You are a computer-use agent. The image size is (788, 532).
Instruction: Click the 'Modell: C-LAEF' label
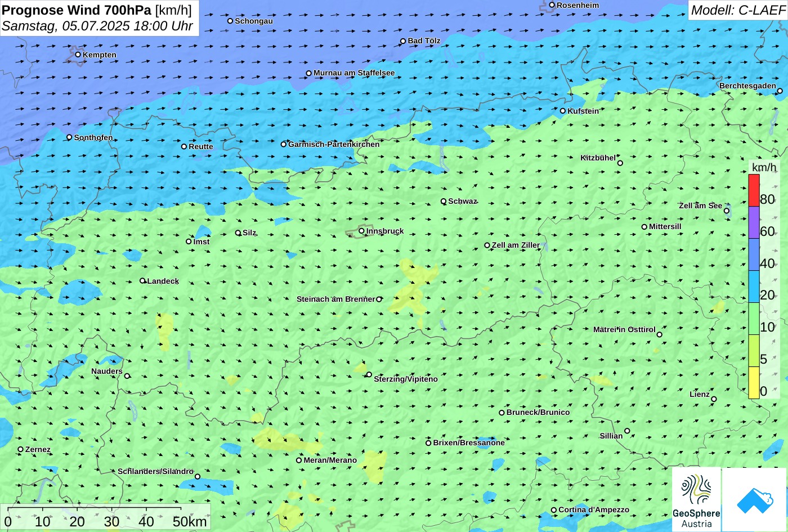coord(738,10)
